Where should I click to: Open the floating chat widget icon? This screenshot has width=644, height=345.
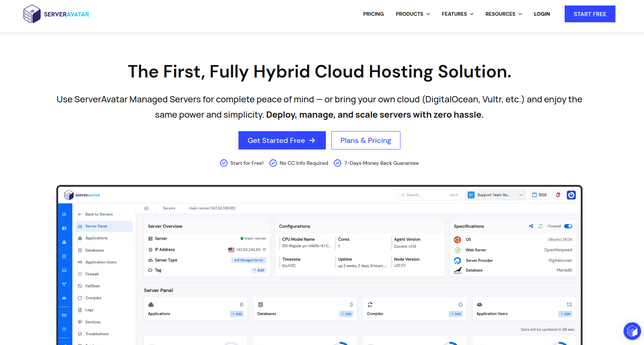pos(632,331)
